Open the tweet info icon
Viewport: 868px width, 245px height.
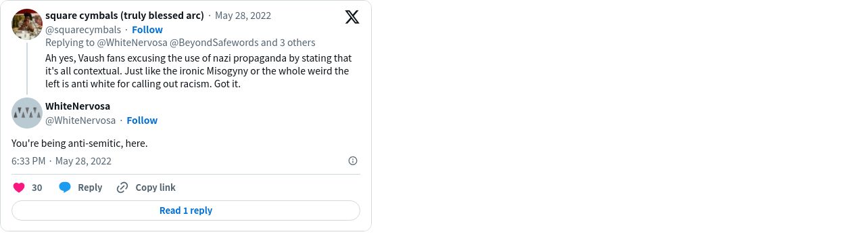(x=353, y=161)
